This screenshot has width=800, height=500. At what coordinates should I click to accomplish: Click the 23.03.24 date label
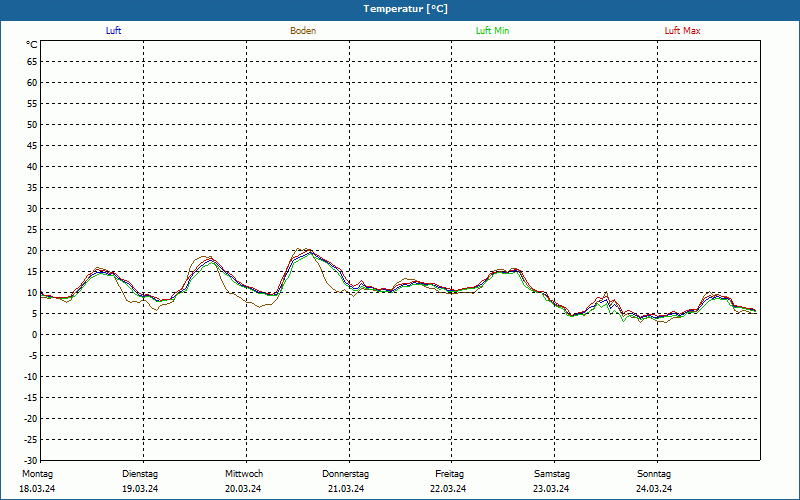[x=551, y=489]
